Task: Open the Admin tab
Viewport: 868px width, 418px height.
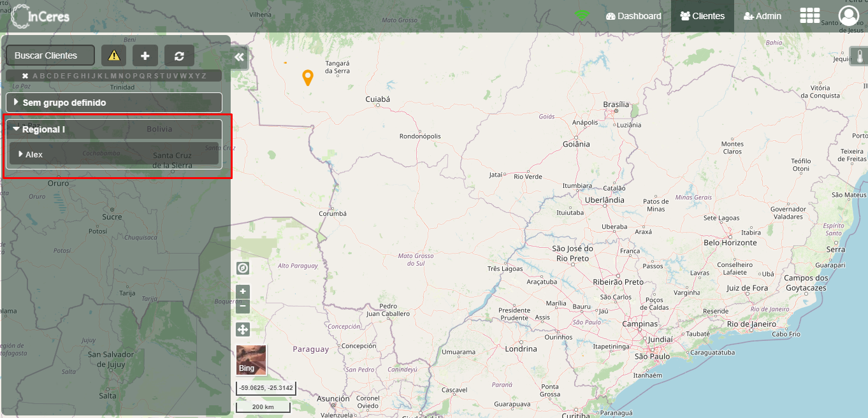Action: 762,16
